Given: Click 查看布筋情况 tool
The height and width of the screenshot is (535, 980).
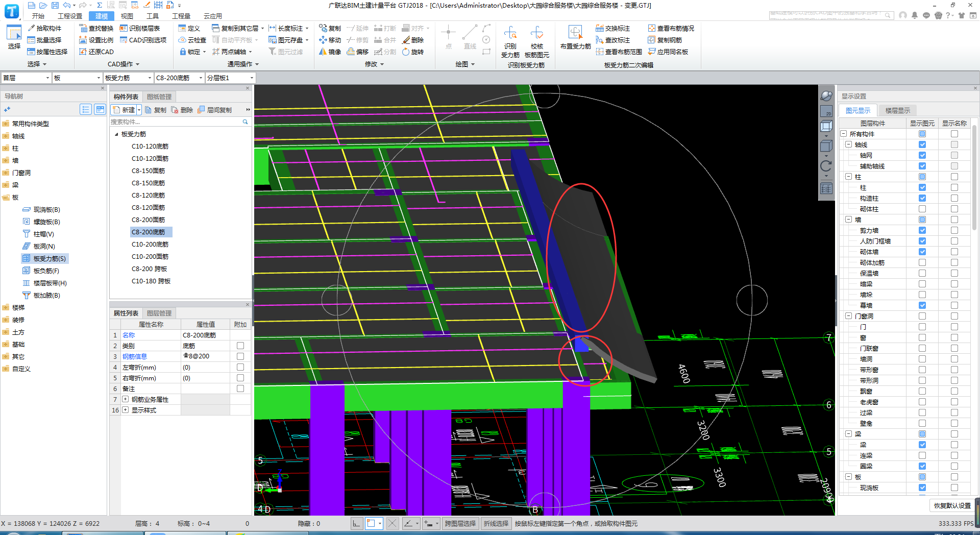Looking at the screenshot, I should [x=671, y=28].
